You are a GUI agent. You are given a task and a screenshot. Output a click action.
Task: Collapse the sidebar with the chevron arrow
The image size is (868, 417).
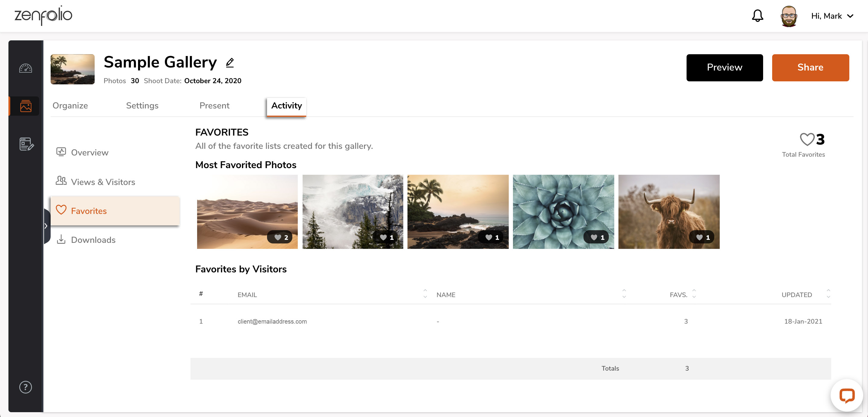[46, 226]
